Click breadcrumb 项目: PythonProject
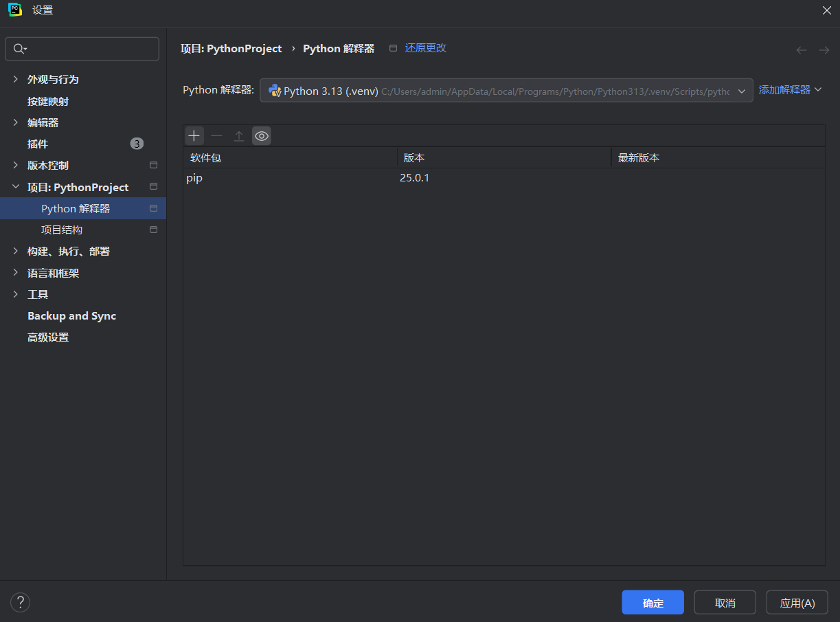Image resolution: width=840 pixels, height=622 pixels. tap(231, 49)
